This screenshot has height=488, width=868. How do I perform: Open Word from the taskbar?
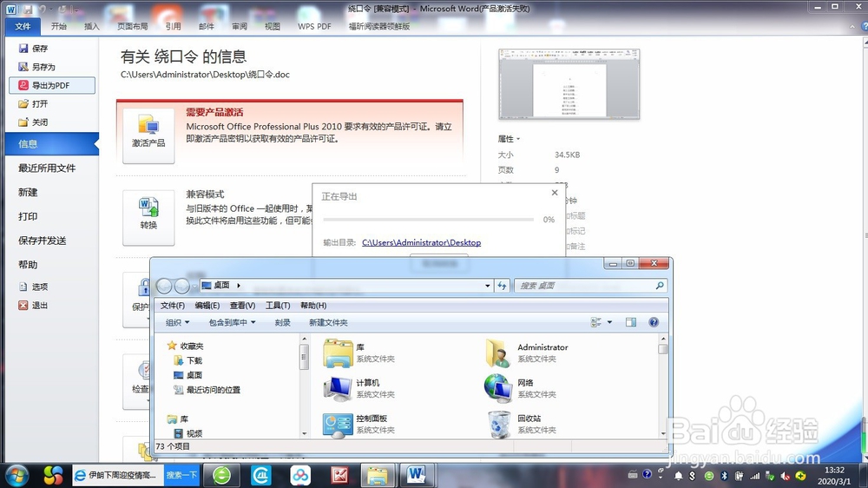tap(416, 475)
